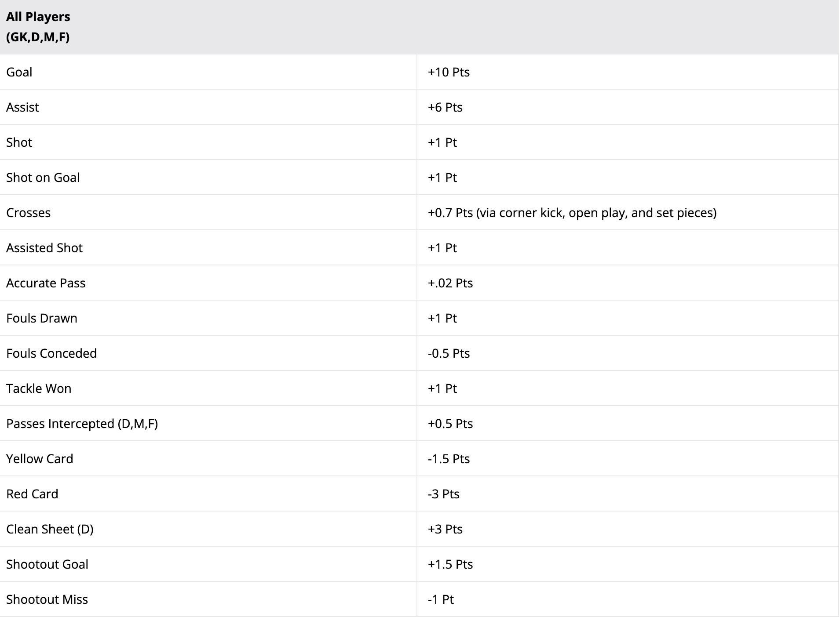
Task: Click the +6 Pts assist value
Action: pos(445,107)
